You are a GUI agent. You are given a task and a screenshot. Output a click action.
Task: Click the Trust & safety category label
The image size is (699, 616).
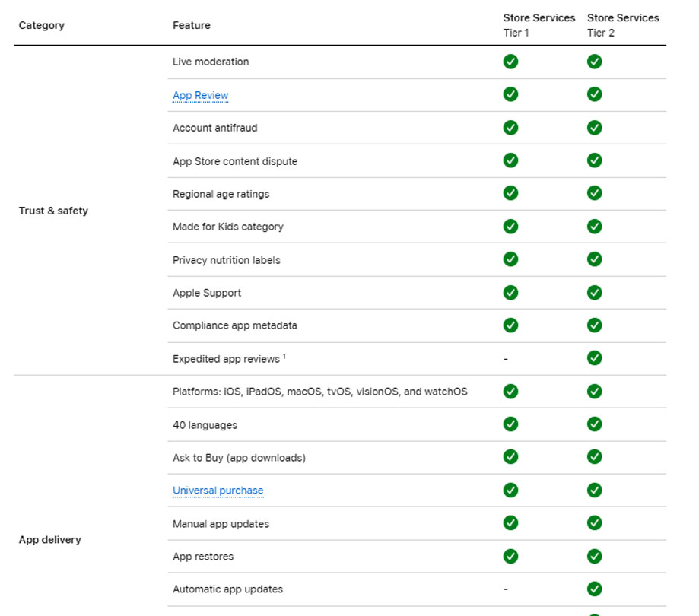(x=53, y=211)
